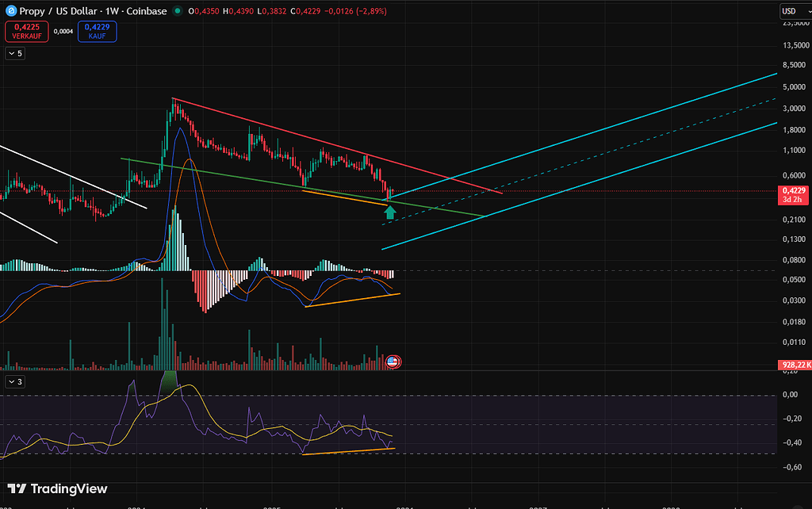Expand the collapsed 5 indicators legend
Screen dimensions: 812x509
click(x=16, y=53)
